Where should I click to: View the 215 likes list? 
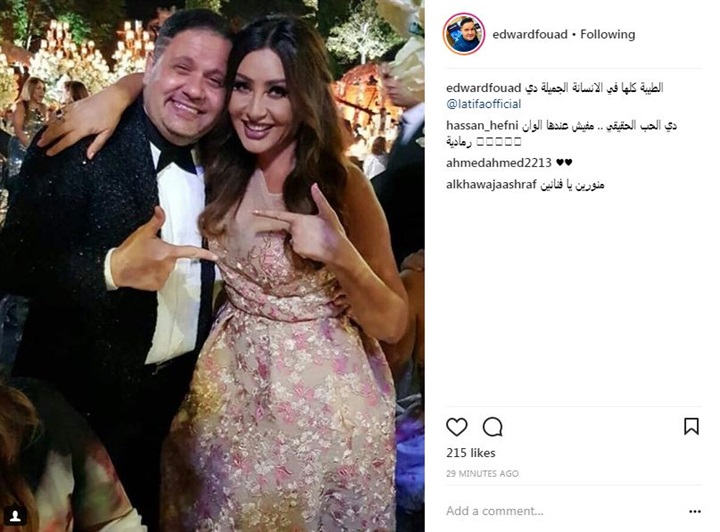[471, 453]
